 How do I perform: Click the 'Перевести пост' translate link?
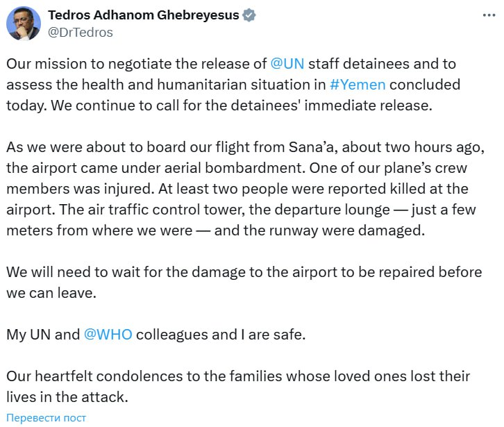point(46,417)
